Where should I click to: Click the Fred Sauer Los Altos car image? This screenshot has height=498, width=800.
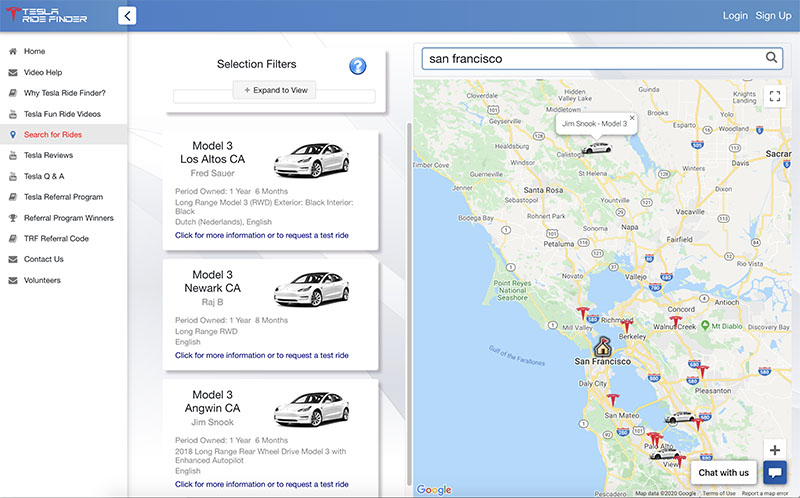(x=312, y=160)
